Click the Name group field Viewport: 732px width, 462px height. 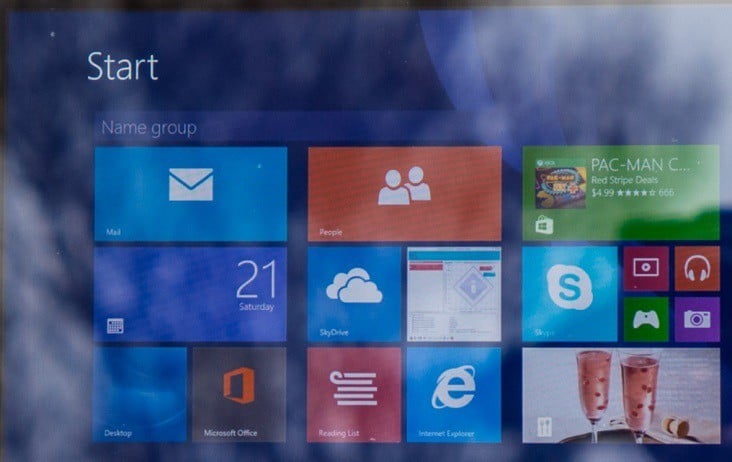click(x=299, y=127)
